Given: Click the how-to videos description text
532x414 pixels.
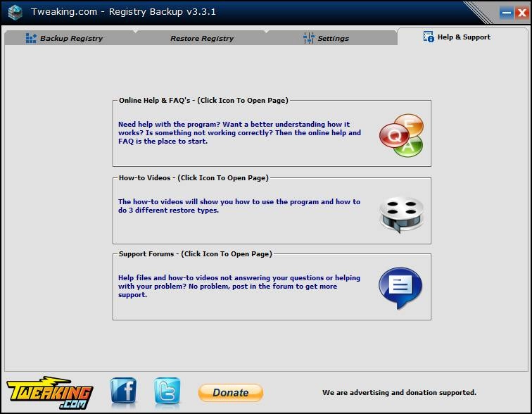Looking at the screenshot, I should point(239,206).
